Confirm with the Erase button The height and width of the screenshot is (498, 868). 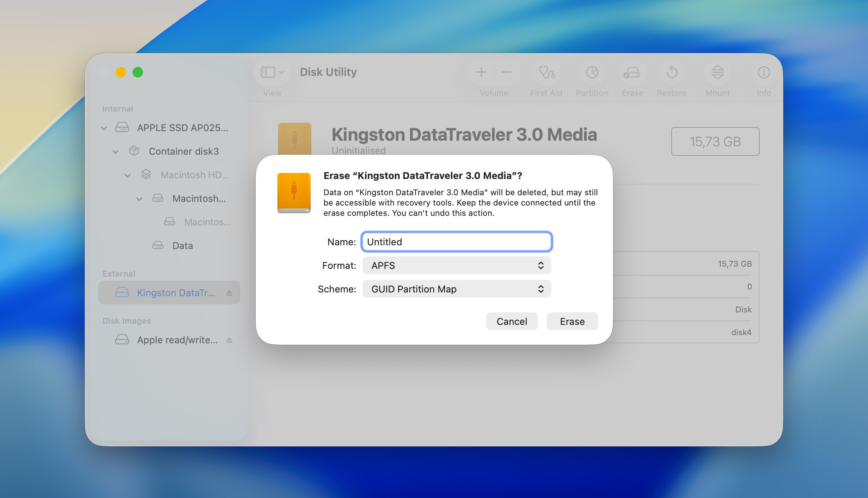(x=572, y=322)
